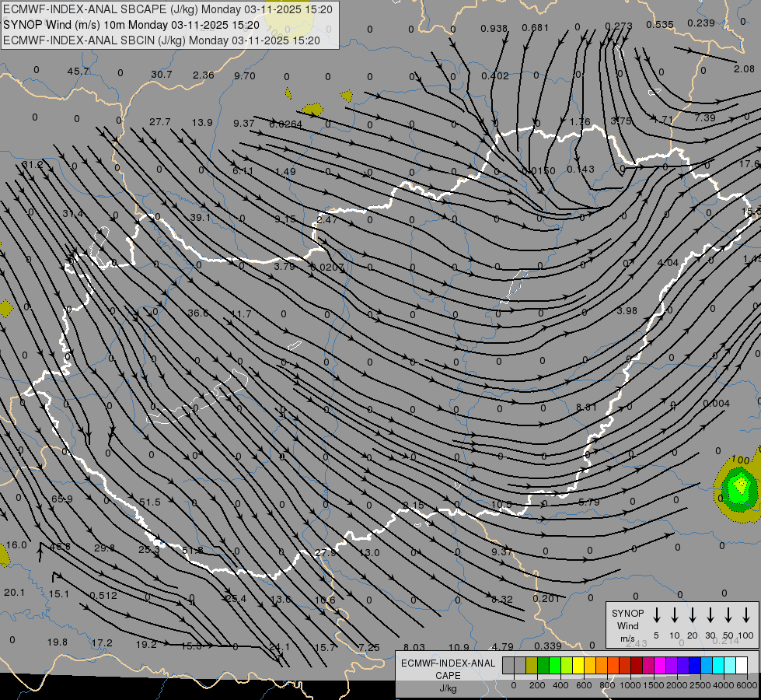
Task: Click the grid value 24.1
Action: [x=279, y=646]
